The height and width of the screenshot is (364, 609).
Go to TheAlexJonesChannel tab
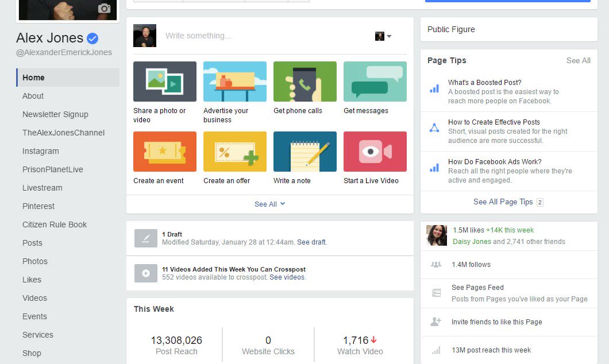coord(63,133)
